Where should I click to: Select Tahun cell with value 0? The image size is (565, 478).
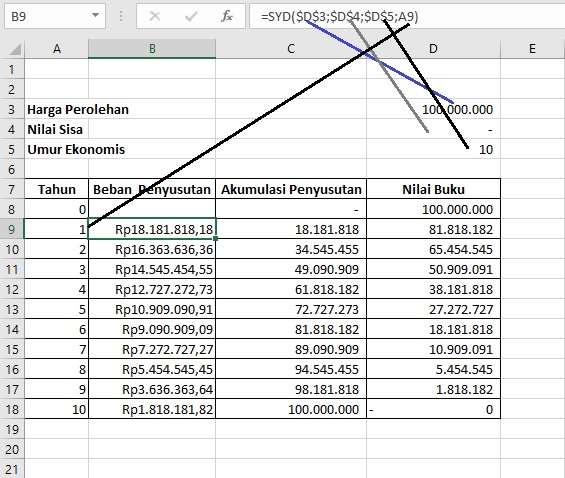pos(57,209)
